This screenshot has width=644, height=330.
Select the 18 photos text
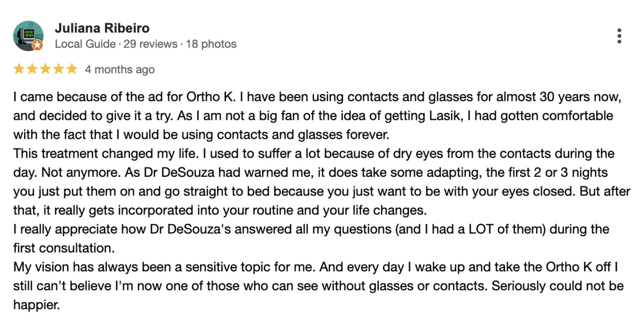pyautogui.click(x=211, y=44)
